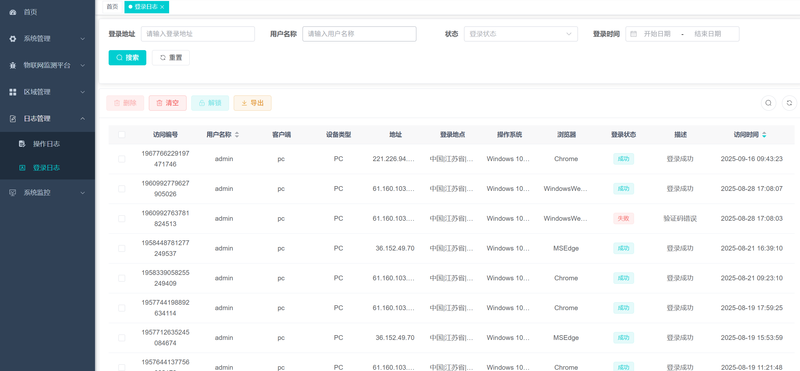
Task: Click the 删除 delete button
Action: [125, 103]
